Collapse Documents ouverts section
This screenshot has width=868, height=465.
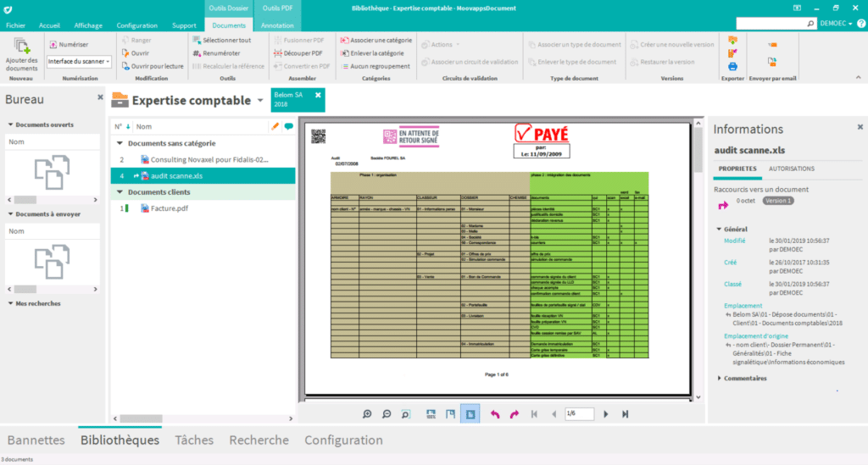point(10,125)
